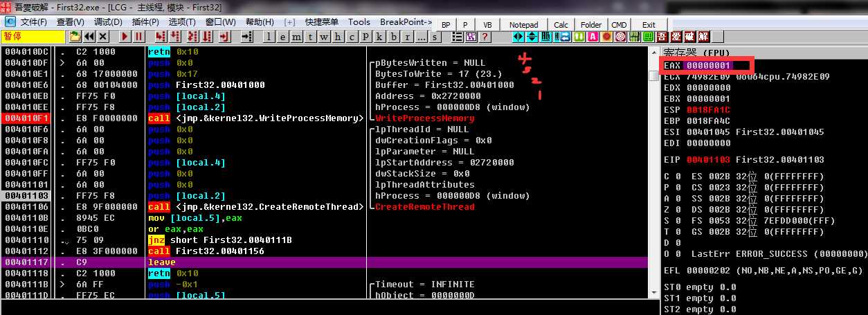Click the red question mark help icon
Screen dimensions: 868x315
pyautogui.click(x=485, y=37)
